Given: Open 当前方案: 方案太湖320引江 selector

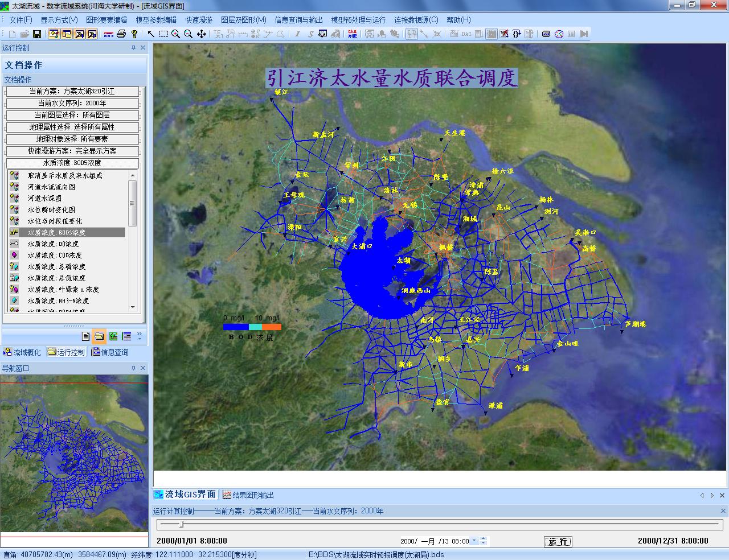Looking at the screenshot, I should [72, 92].
